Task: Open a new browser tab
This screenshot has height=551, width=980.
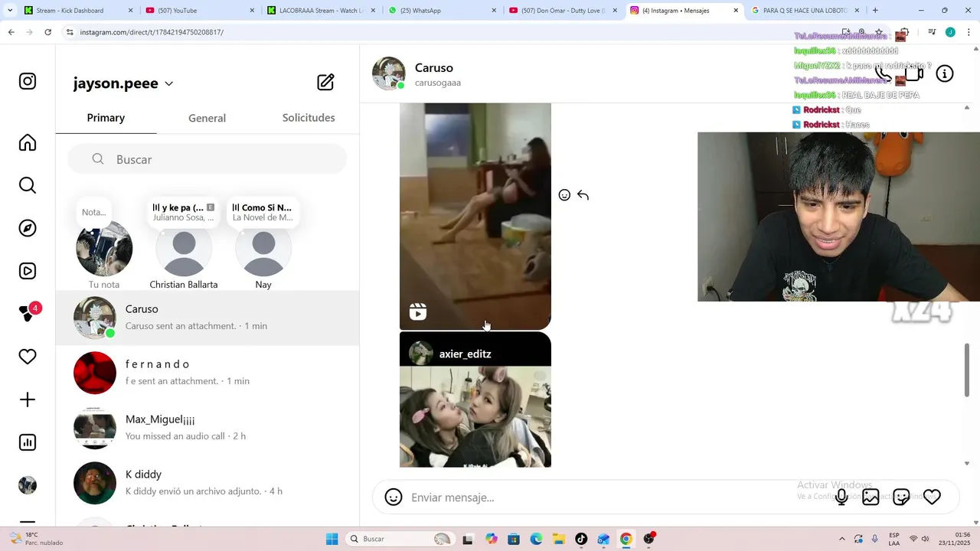Action: tap(875, 11)
